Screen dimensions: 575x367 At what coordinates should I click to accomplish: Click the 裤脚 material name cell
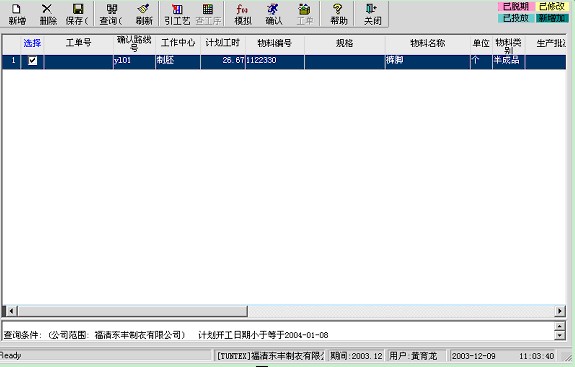pos(428,61)
